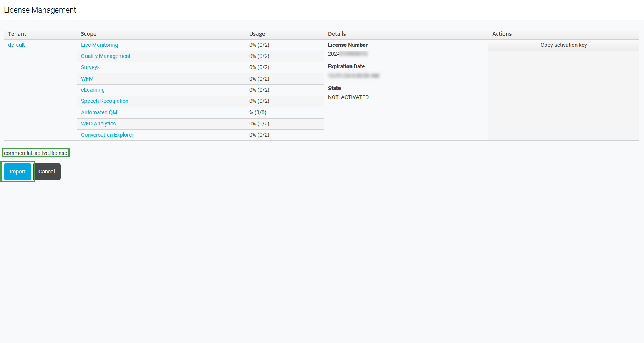Select the Speech Recognition link
Viewport: 644px width, 343px height.
pyautogui.click(x=104, y=101)
